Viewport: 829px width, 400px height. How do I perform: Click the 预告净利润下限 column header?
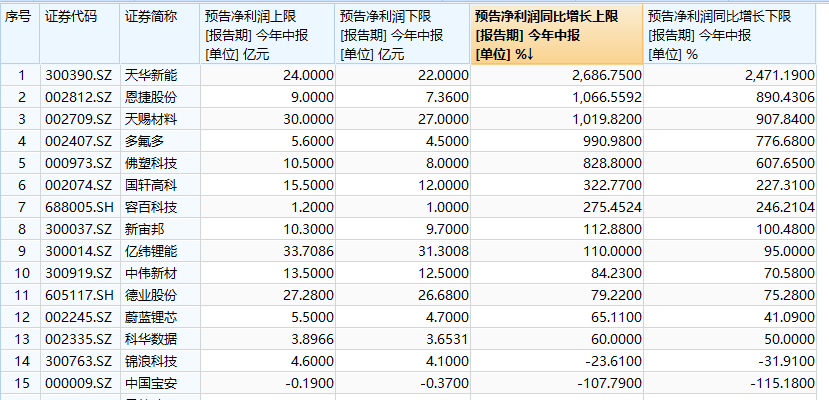point(403,34)
